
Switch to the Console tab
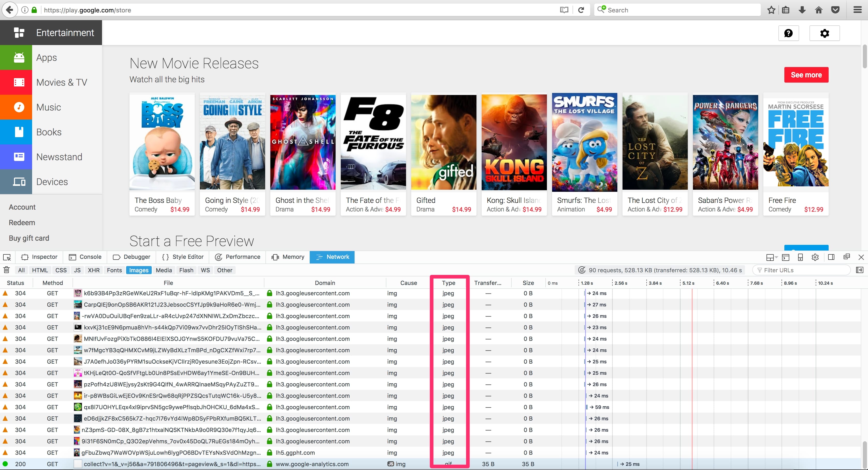point(85,257)
